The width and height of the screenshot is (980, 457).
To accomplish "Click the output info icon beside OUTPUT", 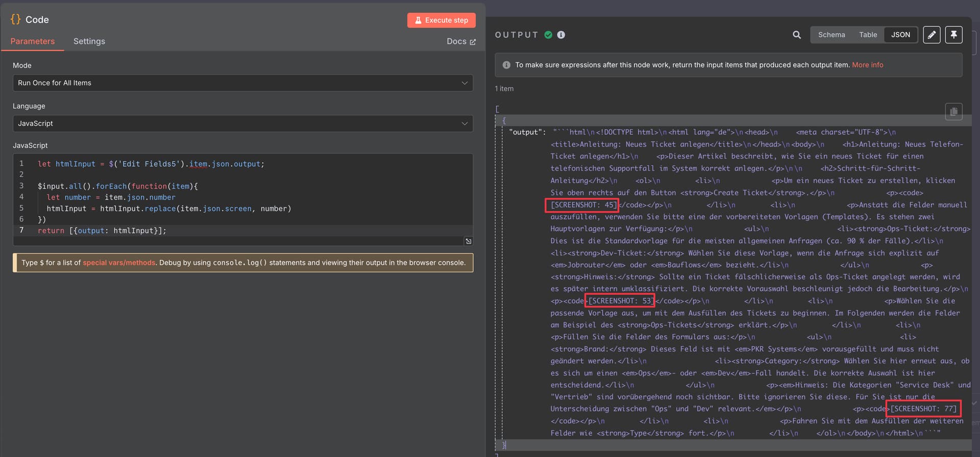I will (x=561, y=35).
